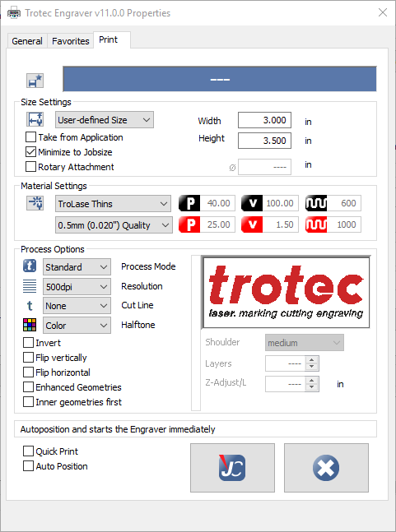Increase the Z-Adjust/L stepper value

pyautogui.click(x=312, y=381)
